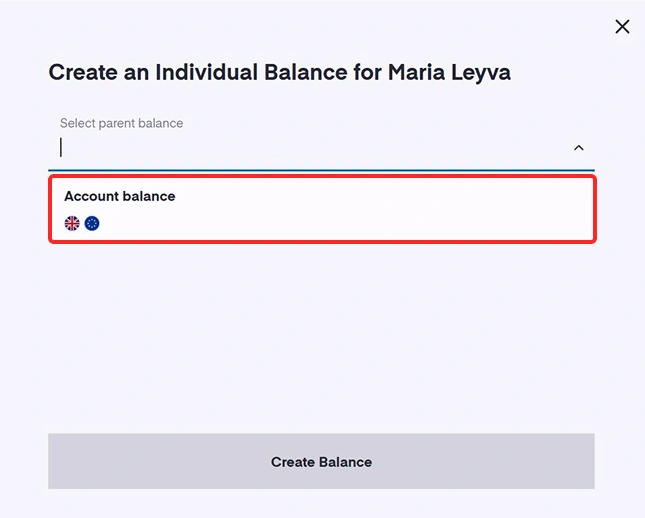Viewport: 645px width, 518px height.
Task: Pick the Union Jack currency icon
Action: pyautogui.click(x=72, y=223)
